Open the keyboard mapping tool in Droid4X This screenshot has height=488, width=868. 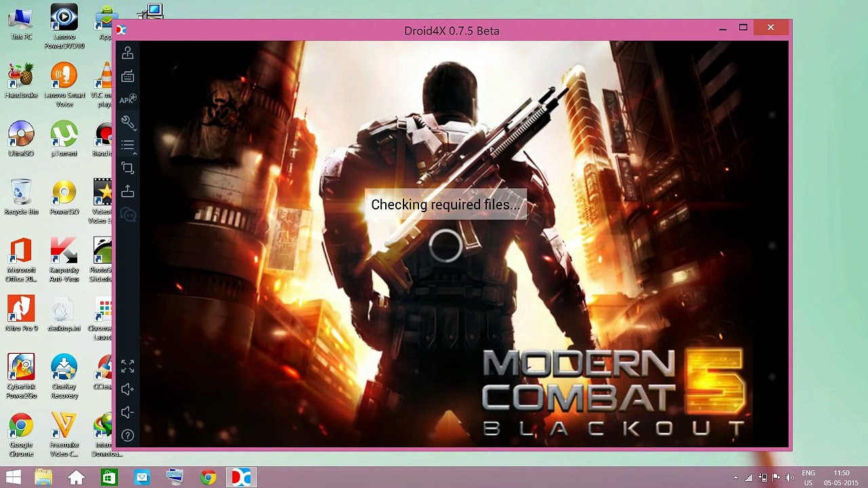coord(127,77)
